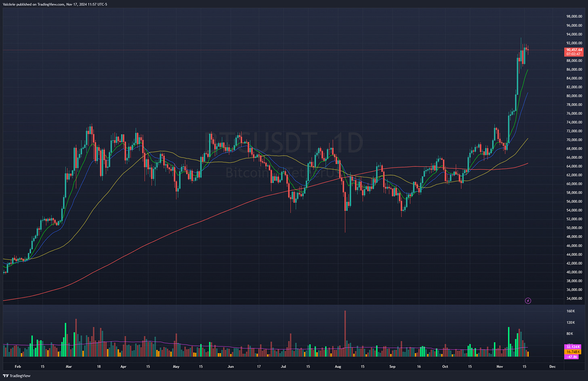Image resolution: width=588 pixels, height=381 pixels.
Task: Click the 88,000.00 price axis label
Action: pos(574,61)
